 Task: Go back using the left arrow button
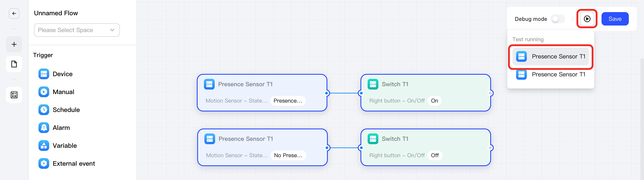pos(14,13)
